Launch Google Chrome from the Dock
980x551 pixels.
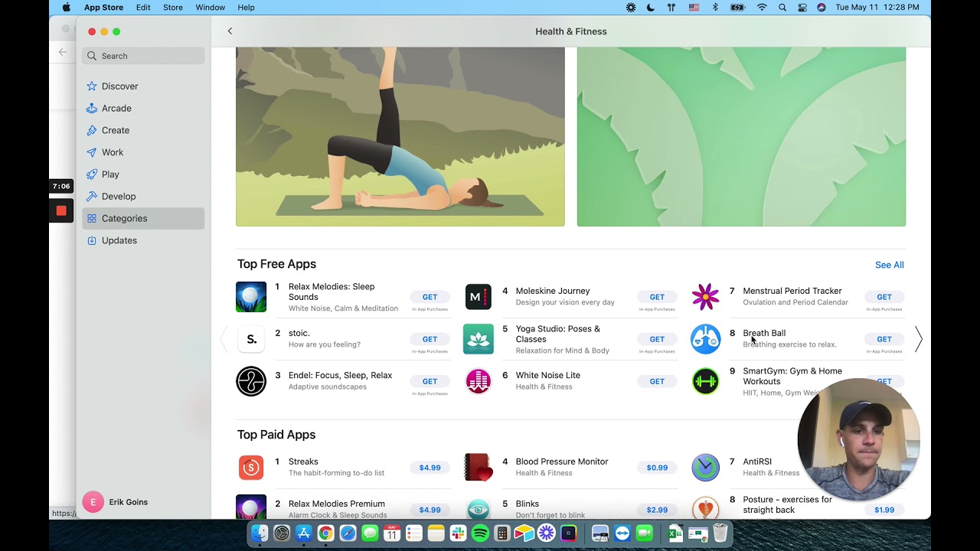[325, 533]
